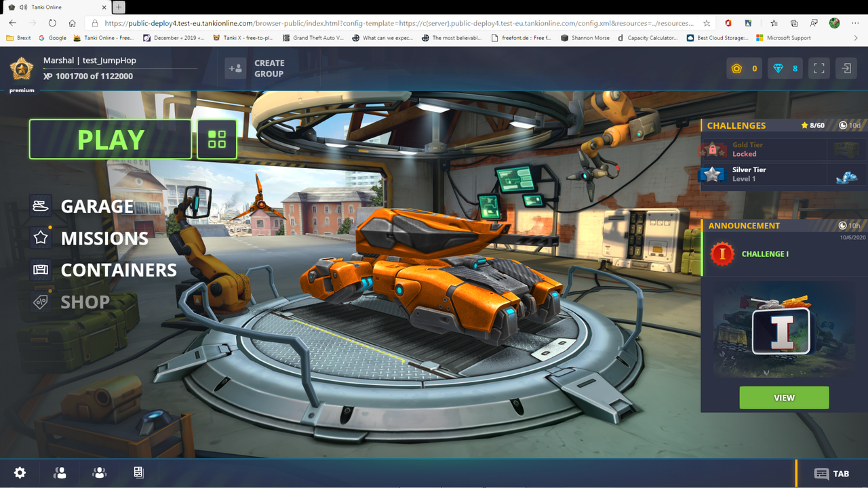The height and width of the screenshot is (488, 868).
Task: Select the Shop icon
Action: tap(41, 302)
